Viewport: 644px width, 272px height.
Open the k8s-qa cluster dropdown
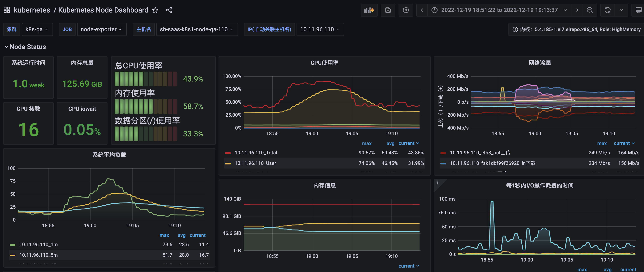(x=37, y=29)
